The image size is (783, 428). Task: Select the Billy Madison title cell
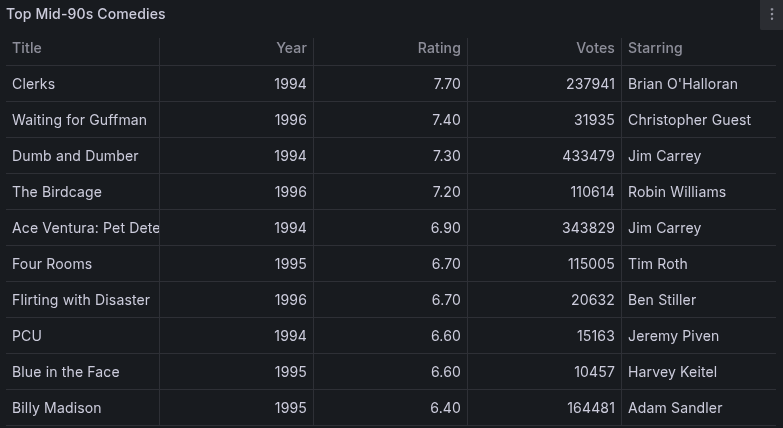pos(82,408)
